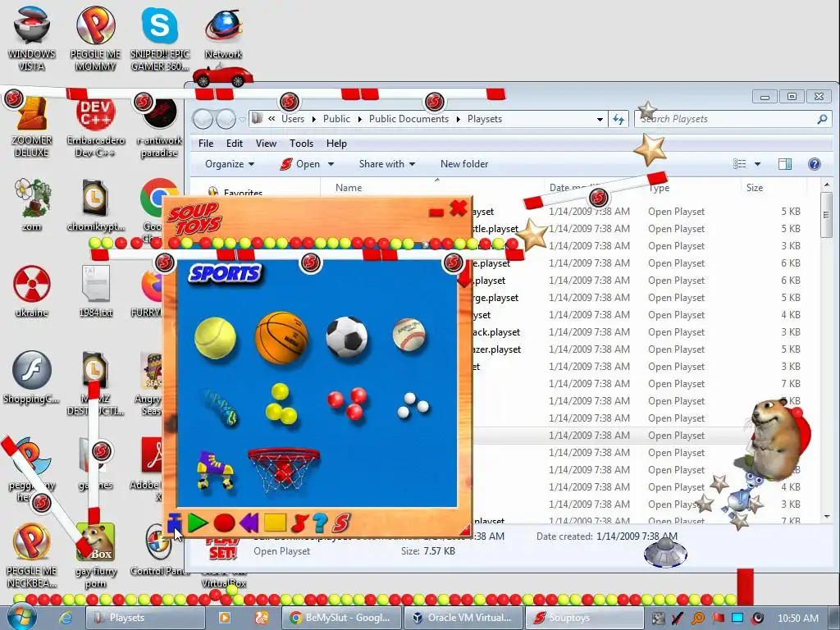The height and width of the screenshot is (630, 840).
Task: Click the yellow stop square in Souptoys toolbox
Action: point(276,523)
